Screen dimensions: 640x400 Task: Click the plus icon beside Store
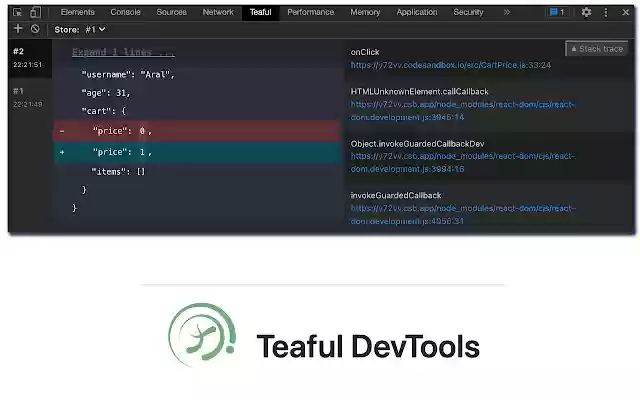pyautogui.click(x=18, y=29)
